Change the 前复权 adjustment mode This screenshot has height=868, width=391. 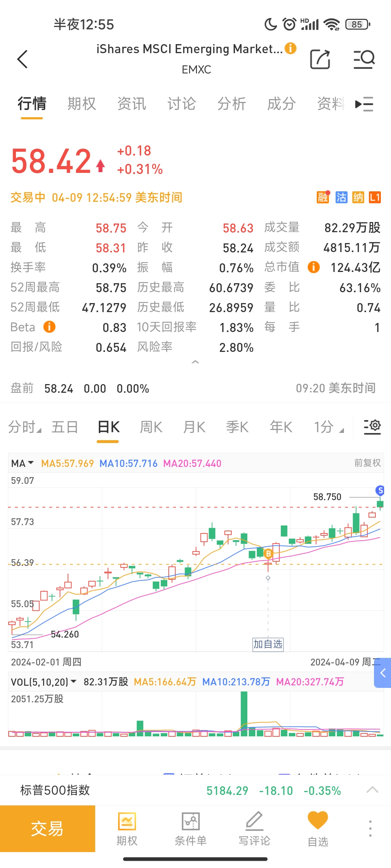[x=367, y=463]
